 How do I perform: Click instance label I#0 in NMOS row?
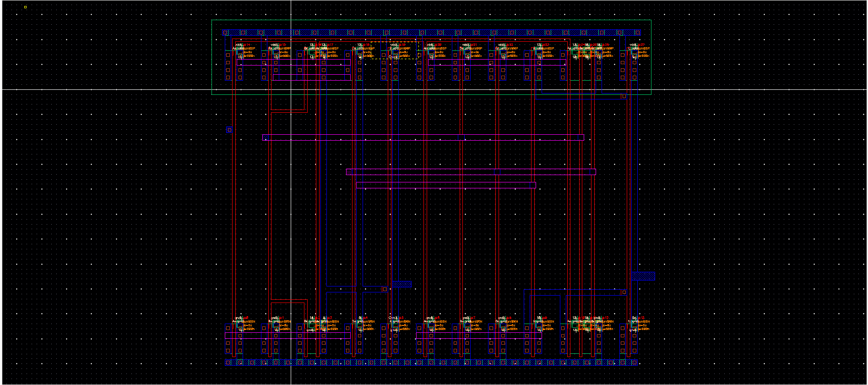[245, 318]
